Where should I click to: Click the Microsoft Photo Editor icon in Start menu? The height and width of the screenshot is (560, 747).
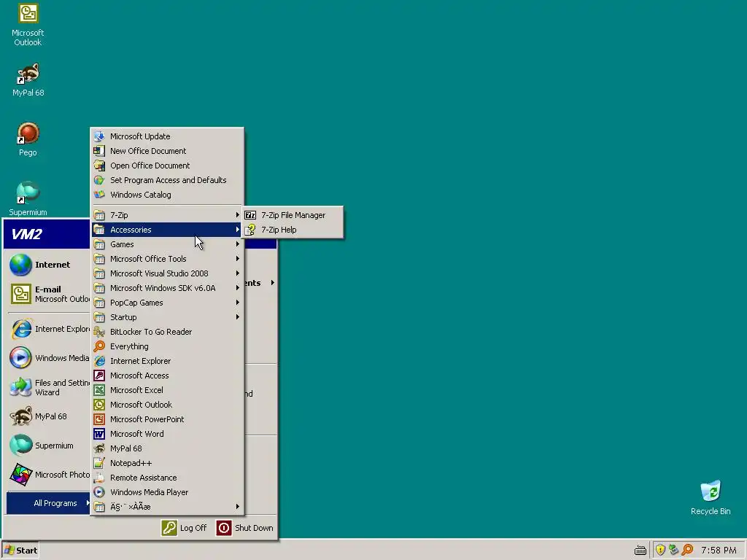pos(20,475)
